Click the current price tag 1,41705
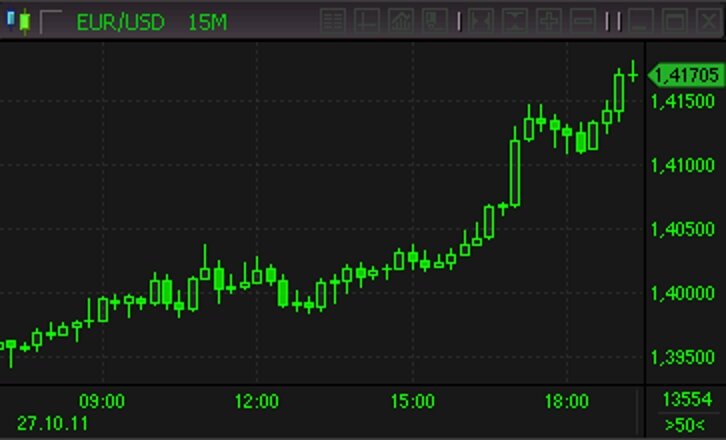726x440 pixels. 686,75
